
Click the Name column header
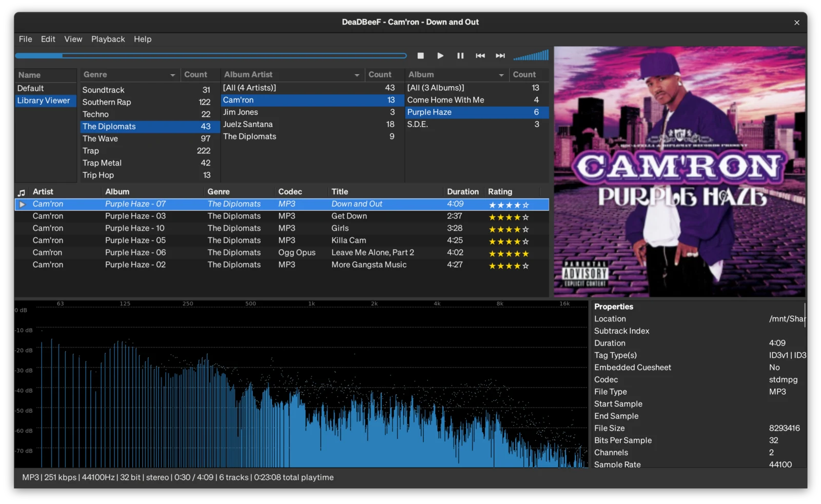coord(46,75)
